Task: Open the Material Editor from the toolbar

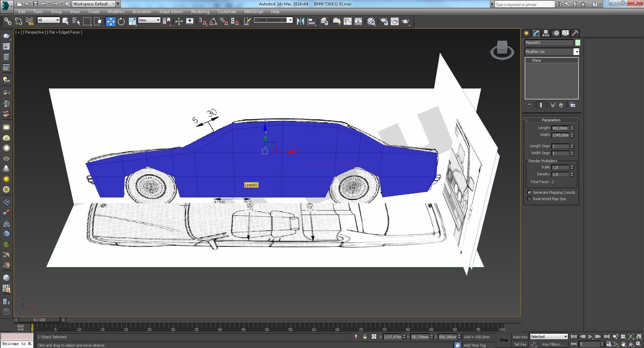Action: (x=371, y=21)
